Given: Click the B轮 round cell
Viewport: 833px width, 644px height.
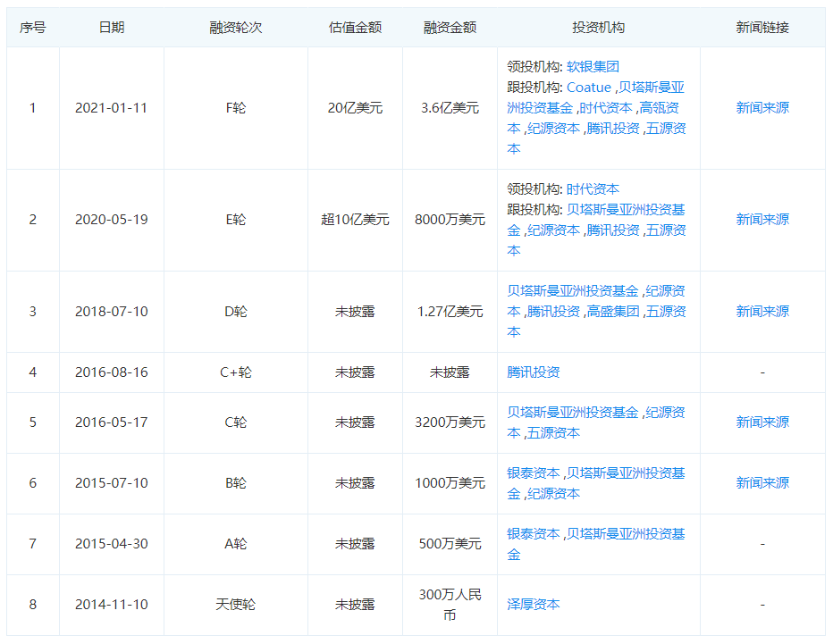Looking at the screenshot, I should [236, 482].
